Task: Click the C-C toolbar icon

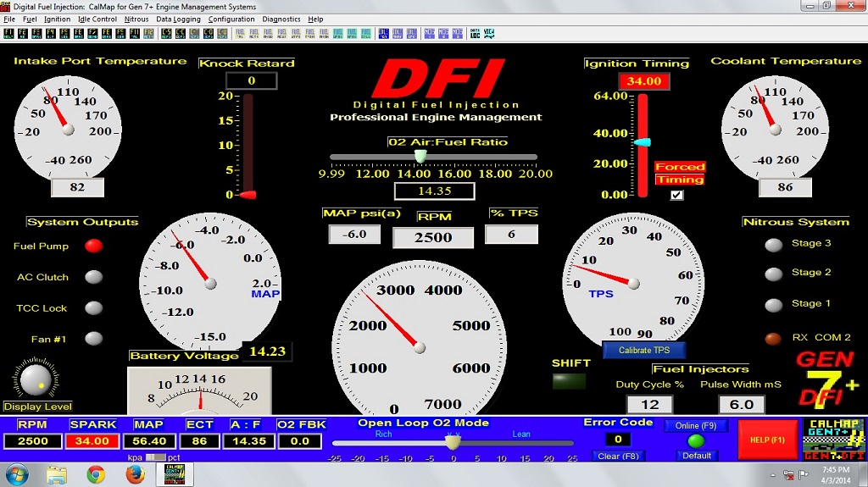Action: pyautogui.click(x=180, y=34)
